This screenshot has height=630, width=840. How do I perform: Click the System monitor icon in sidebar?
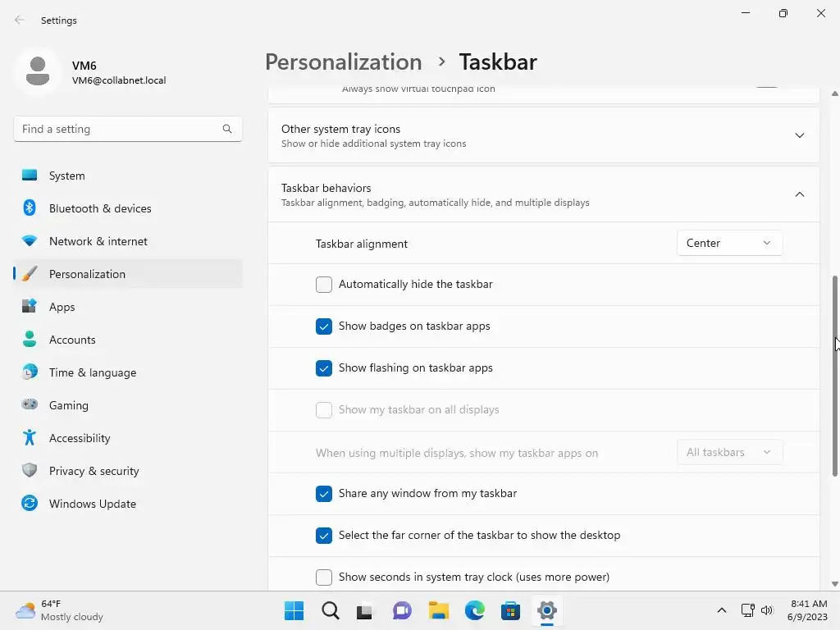point(30,176)
